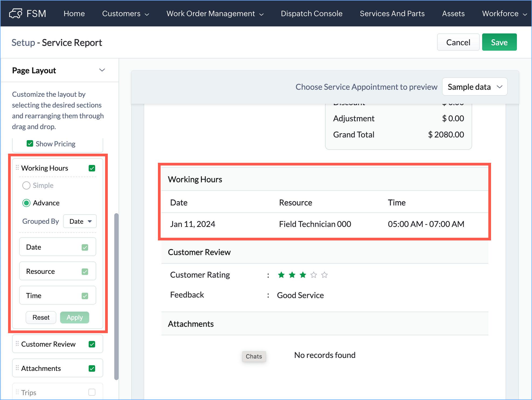532x400 pixels.
Task: Click the green Save button
Action: coord(499,42)
